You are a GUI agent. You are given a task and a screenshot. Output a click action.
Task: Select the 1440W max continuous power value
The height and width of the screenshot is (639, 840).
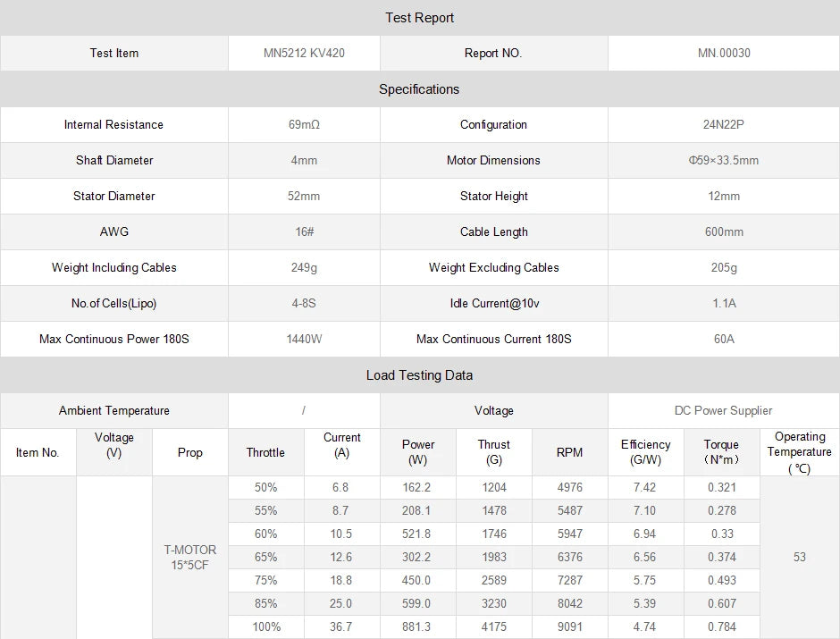point(304,339)
